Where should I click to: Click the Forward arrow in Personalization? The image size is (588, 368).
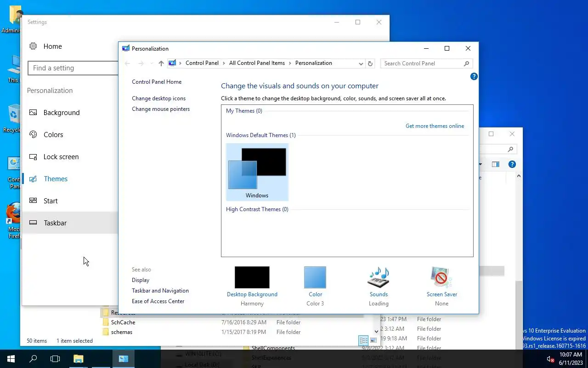(x=141, y=63)
